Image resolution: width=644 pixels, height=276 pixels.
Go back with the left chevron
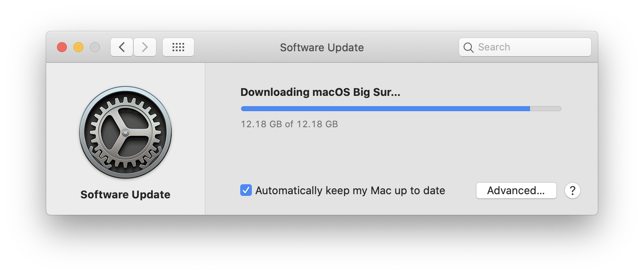click(x=122, y=47)
